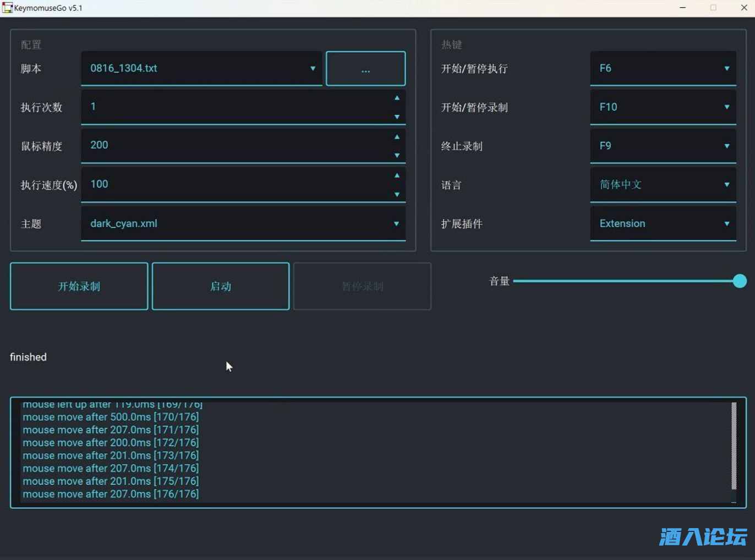The image size is (755, 560).
Task: Click up arrow on 鼠标精度 spinner
Action: (397, 137)
